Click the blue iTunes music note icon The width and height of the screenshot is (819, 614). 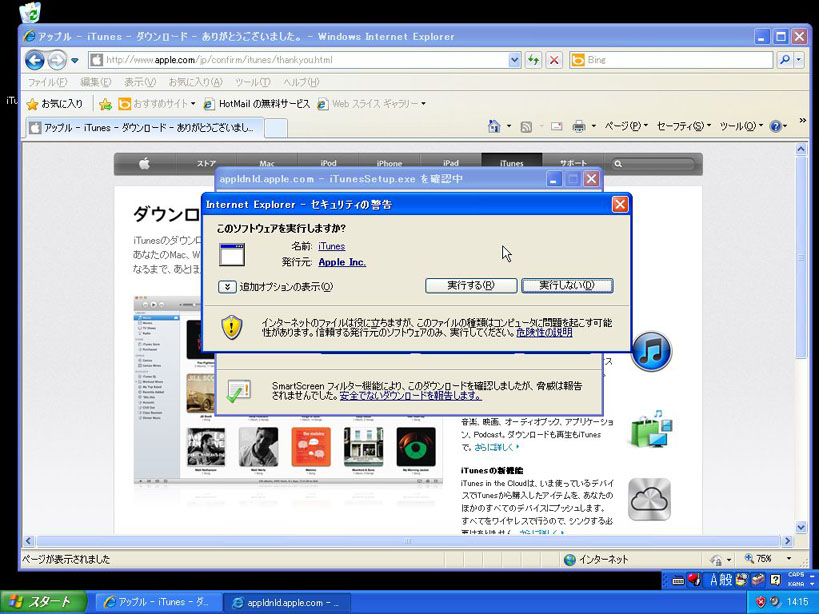click(x=651, y=351)
